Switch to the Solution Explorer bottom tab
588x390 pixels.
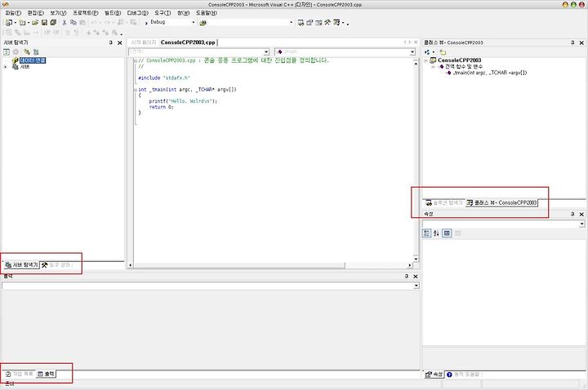click(443, 202)
